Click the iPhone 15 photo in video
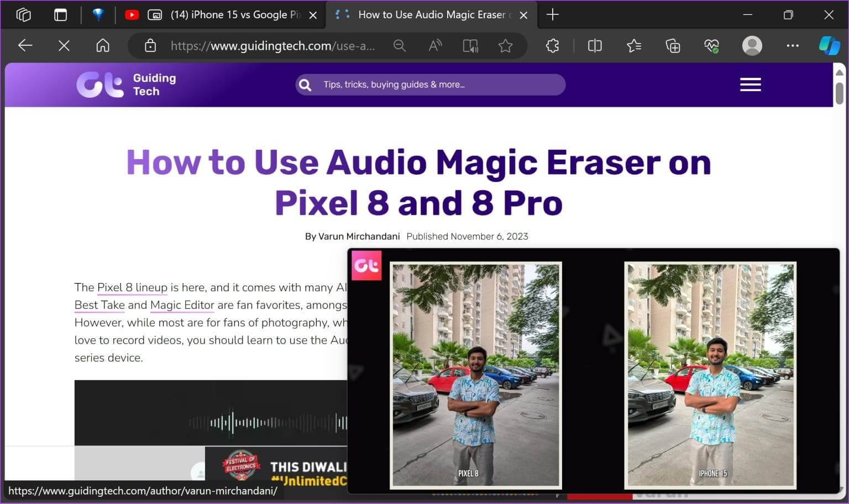849x504 pixels. [x=710, y=375]
